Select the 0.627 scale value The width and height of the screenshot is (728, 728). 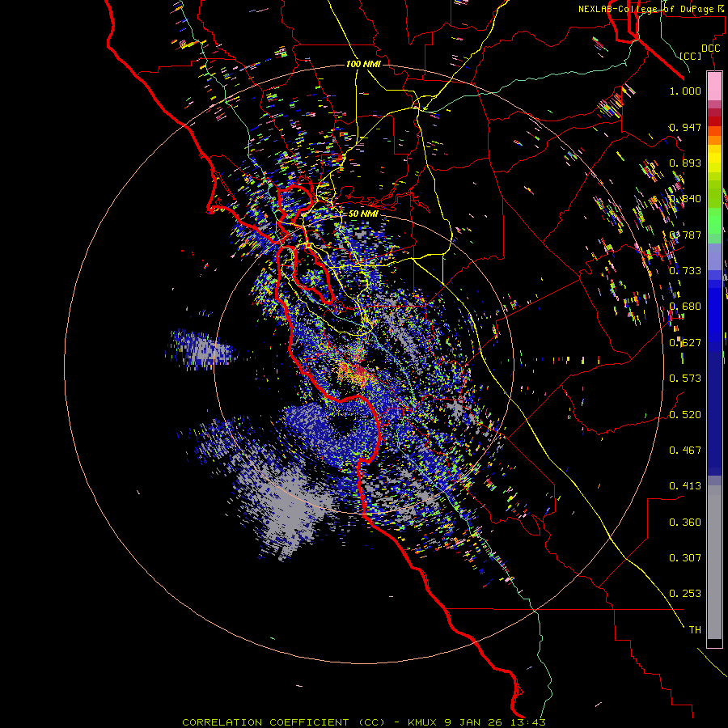click(685, 343)
